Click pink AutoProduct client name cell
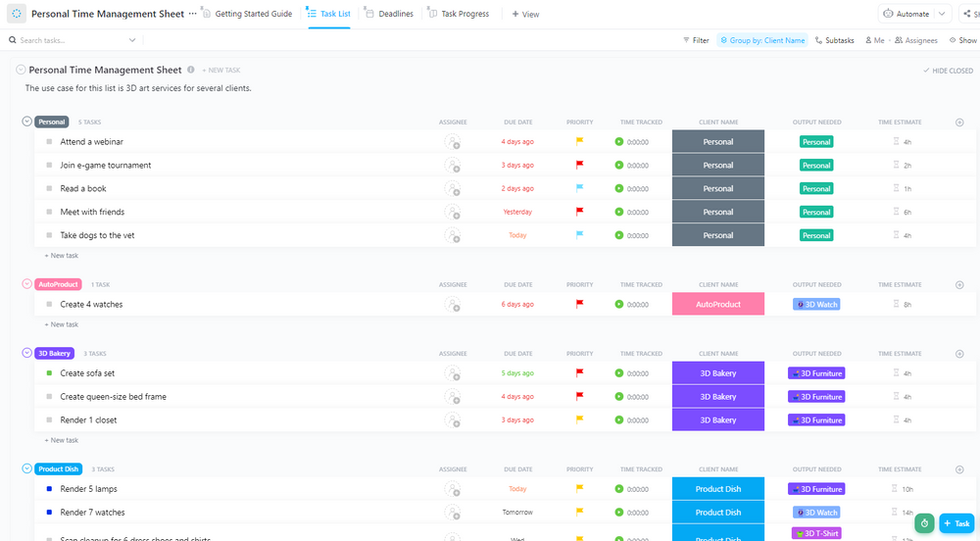This screenshot has width=980, height=541. [717, 305]
